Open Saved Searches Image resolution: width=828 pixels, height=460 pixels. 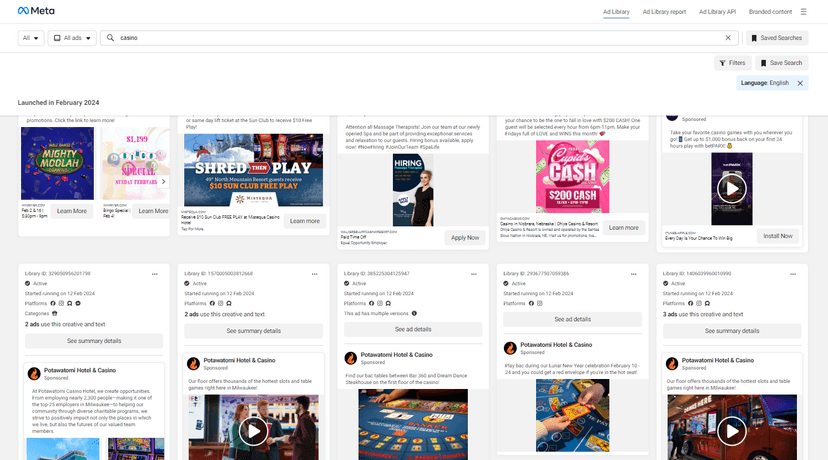click(776, 38)
